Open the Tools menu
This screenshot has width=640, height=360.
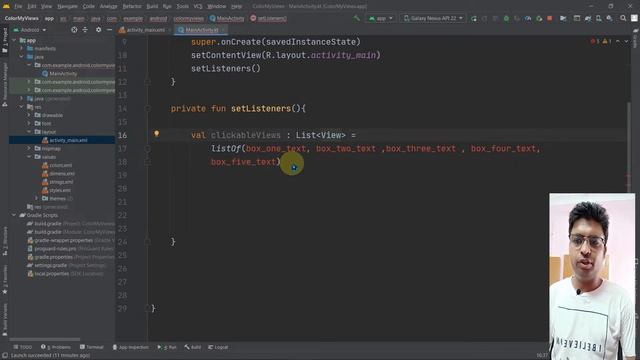[x=182, y=7]
